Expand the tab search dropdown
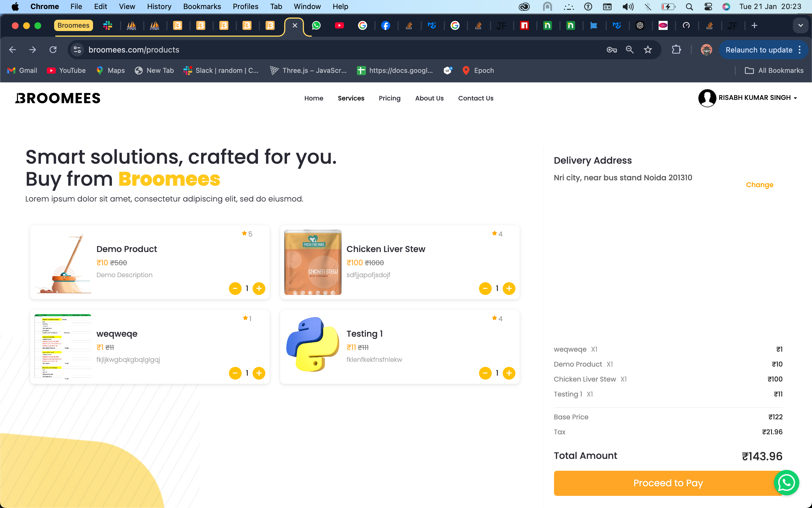 (801, 25)
